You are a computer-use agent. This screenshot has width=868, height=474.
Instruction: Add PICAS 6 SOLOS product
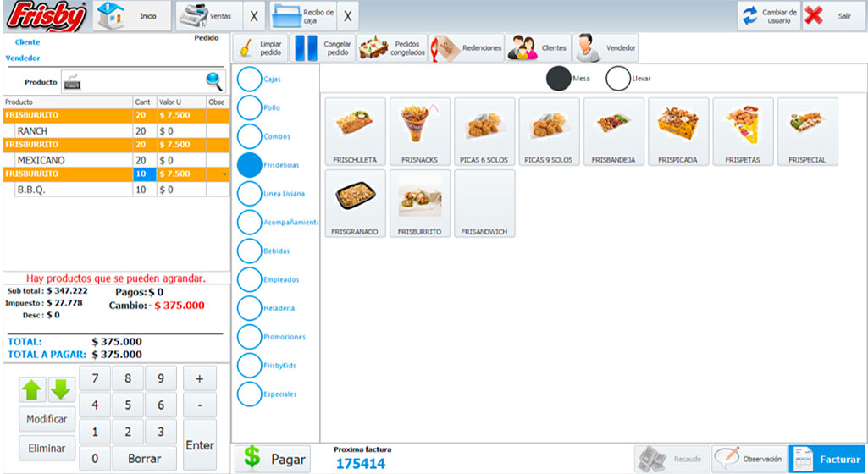point(484,132)
